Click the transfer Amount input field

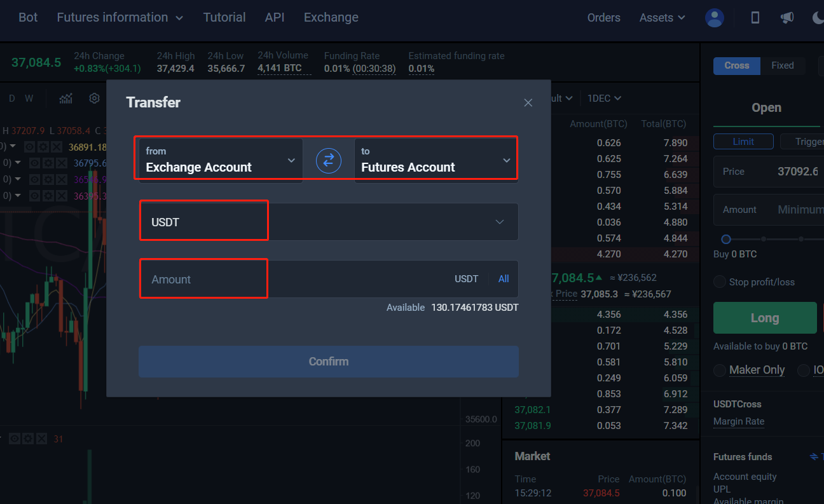[x=292, y=279]
